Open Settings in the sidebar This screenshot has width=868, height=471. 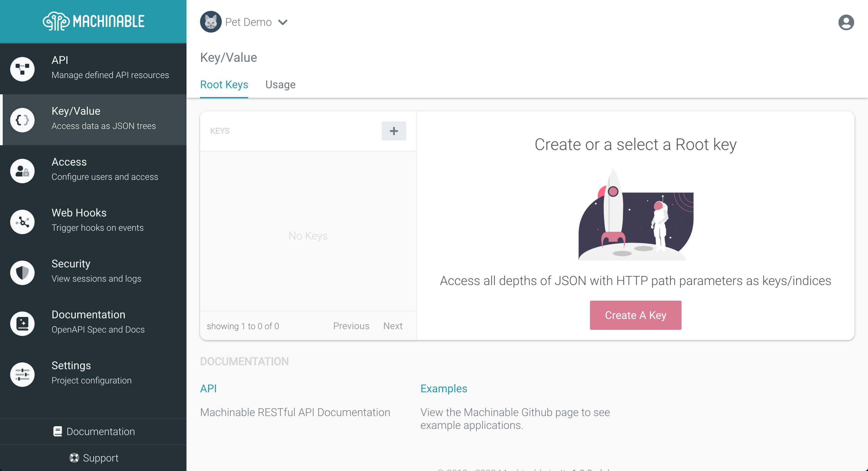pos(93,374)
